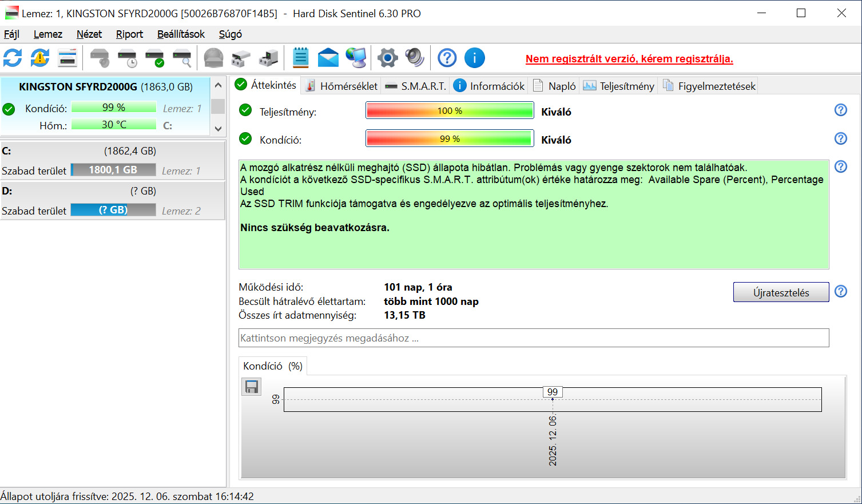Select the D: partition entry
Image resolution: width=862 pixels, height=504 pixels.
[113, 201]
